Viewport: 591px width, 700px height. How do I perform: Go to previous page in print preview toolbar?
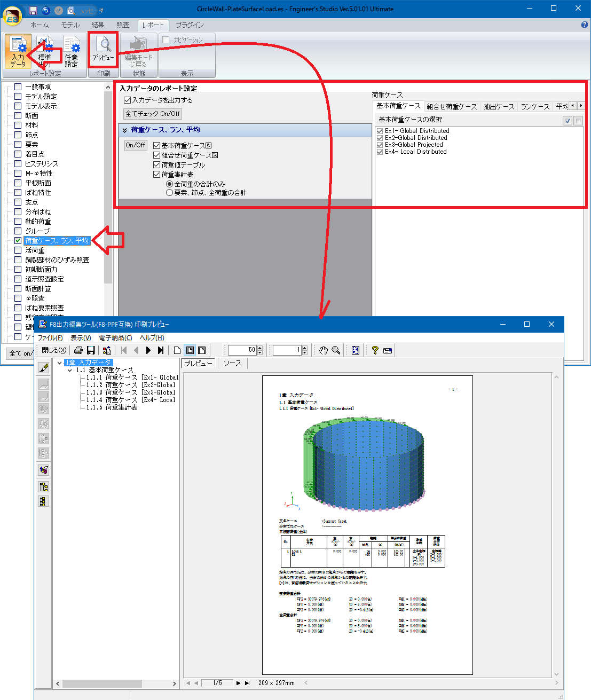click(136, 350)
